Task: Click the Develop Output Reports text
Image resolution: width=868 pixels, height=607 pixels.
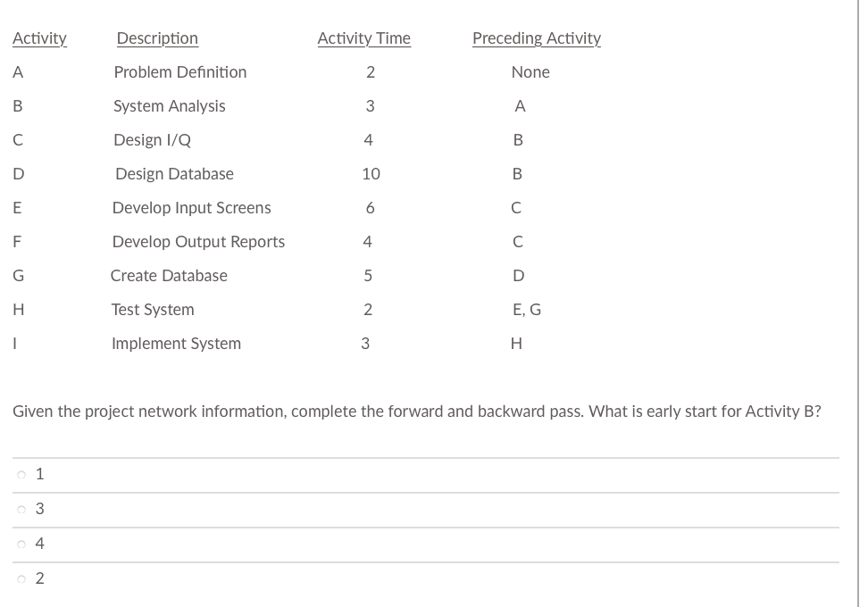Action: click(x=197, y=241)
